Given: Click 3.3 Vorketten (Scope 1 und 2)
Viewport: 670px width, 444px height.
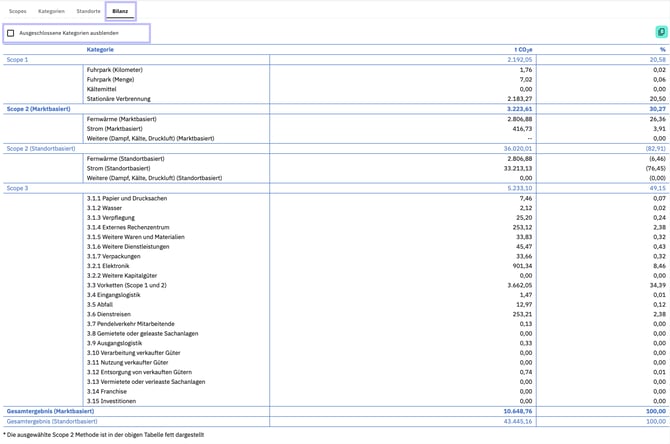Looking at the screenshot, I should point(128,286).
